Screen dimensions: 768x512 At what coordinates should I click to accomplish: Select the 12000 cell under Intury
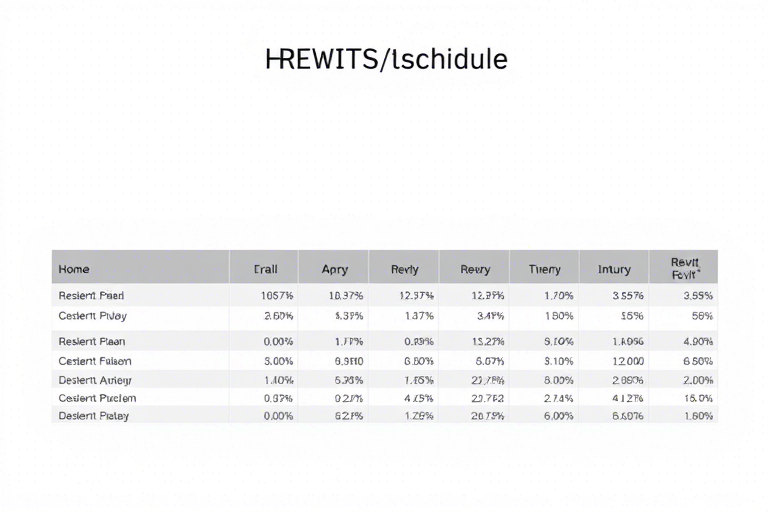(628, 361)
